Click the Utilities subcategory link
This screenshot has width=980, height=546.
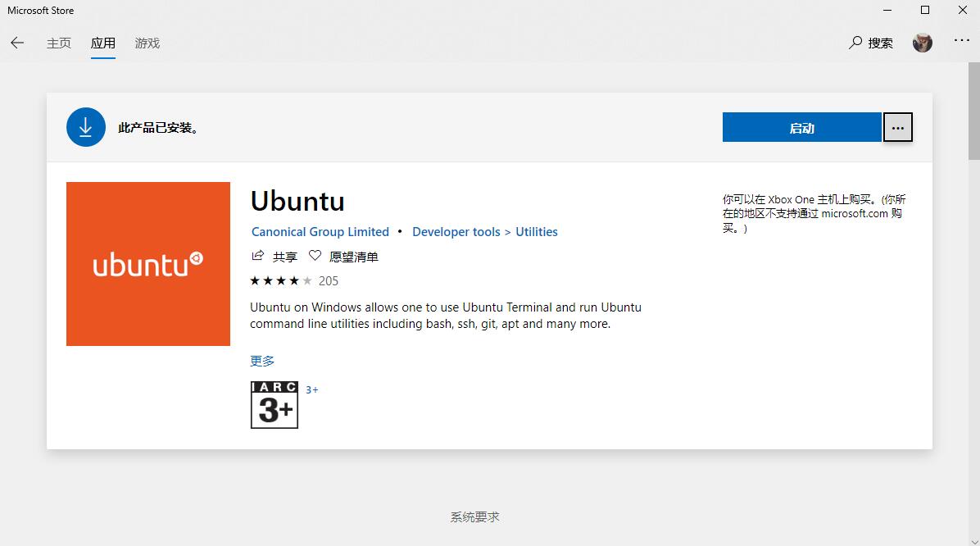pos(537,232)
